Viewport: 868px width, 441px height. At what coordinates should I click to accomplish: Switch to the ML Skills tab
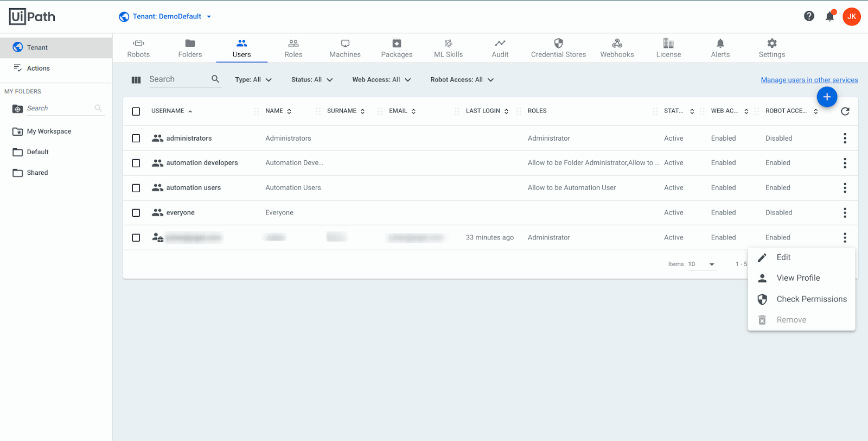tap(448, 48)
